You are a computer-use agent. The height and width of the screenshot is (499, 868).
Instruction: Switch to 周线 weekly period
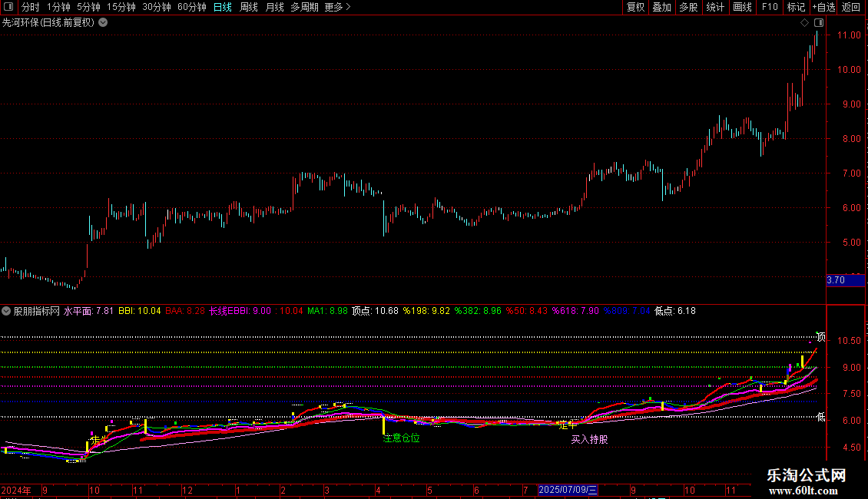(248, 7)
